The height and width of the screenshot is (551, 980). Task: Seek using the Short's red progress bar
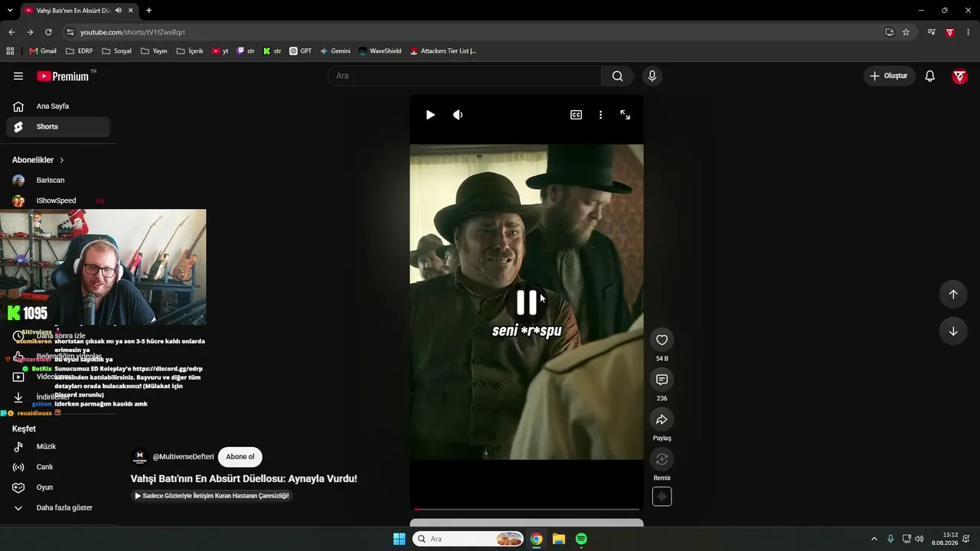pyautogui.click(x=527, y=509)
